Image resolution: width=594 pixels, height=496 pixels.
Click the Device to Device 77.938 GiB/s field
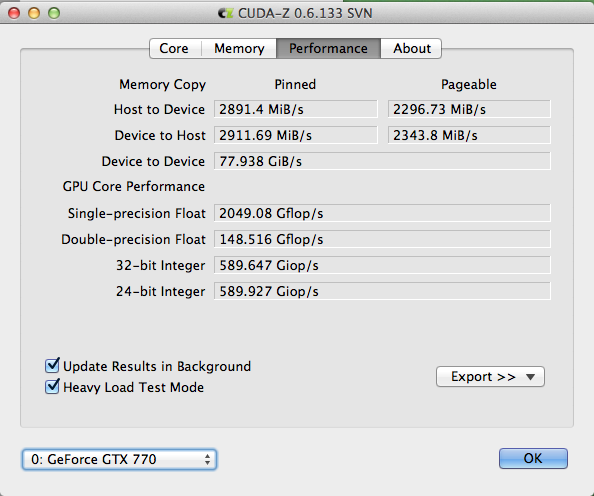(382, 161)
